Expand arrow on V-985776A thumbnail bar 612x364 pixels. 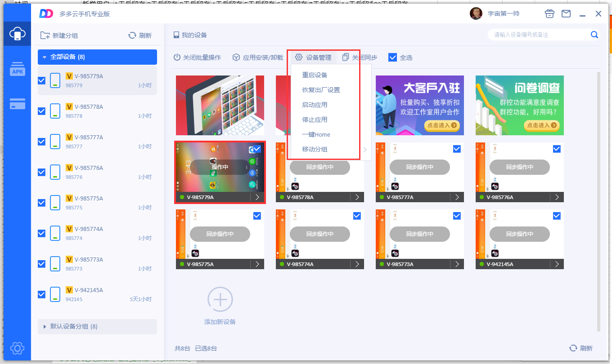click(557, 197)
